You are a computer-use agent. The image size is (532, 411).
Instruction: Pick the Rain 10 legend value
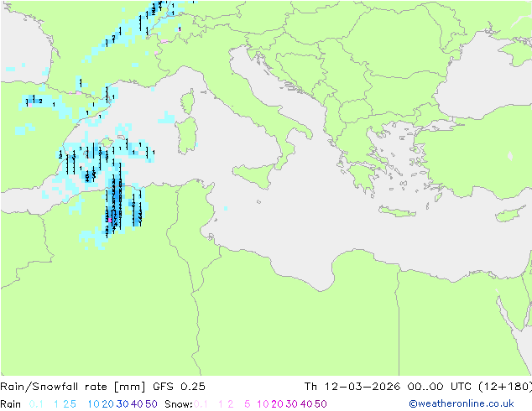(94, 404)
